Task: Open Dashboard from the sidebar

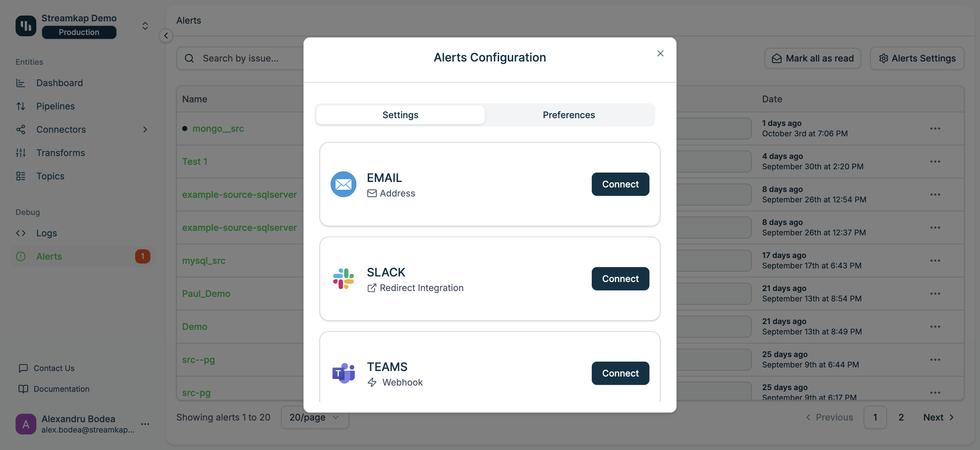Action: 59,83
